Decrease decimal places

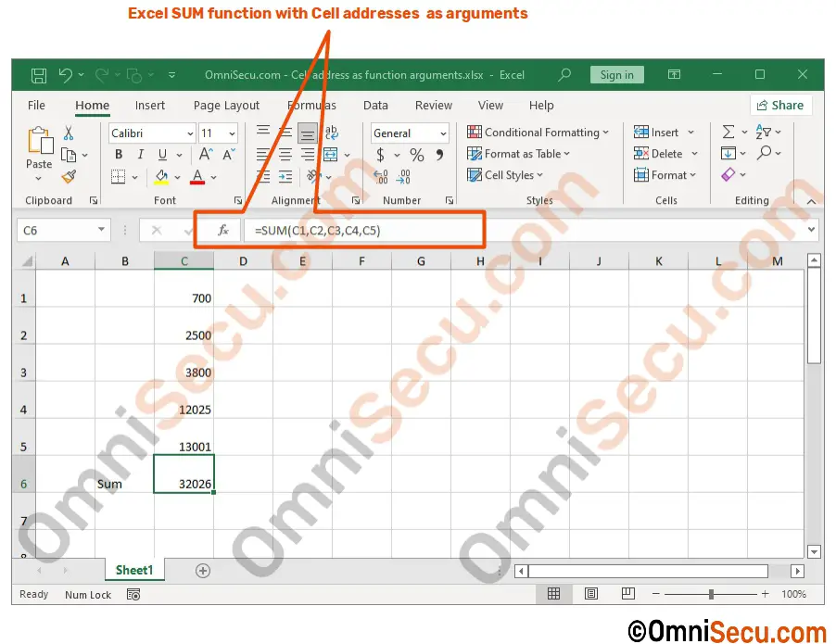[x=403, y=176]
